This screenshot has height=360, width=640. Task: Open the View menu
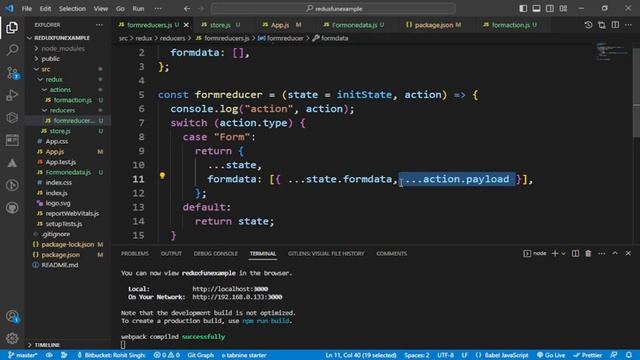click(100, 9)
